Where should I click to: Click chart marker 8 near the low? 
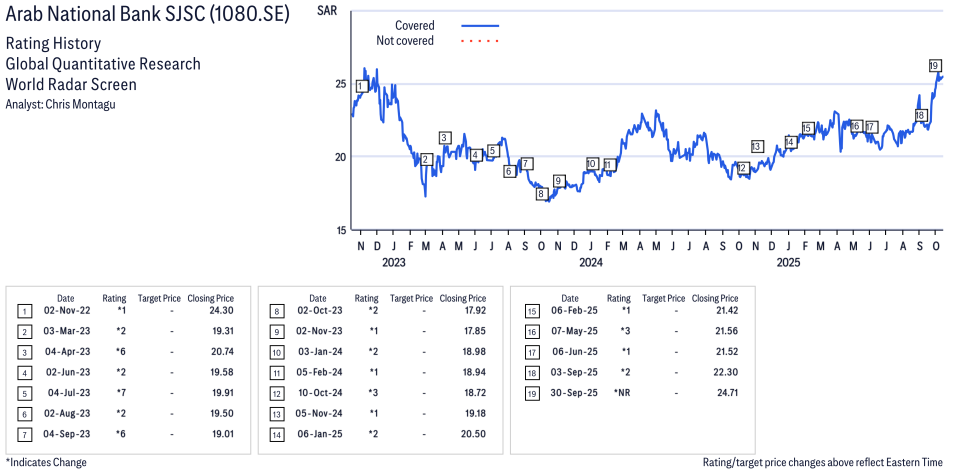pos(541,194)
